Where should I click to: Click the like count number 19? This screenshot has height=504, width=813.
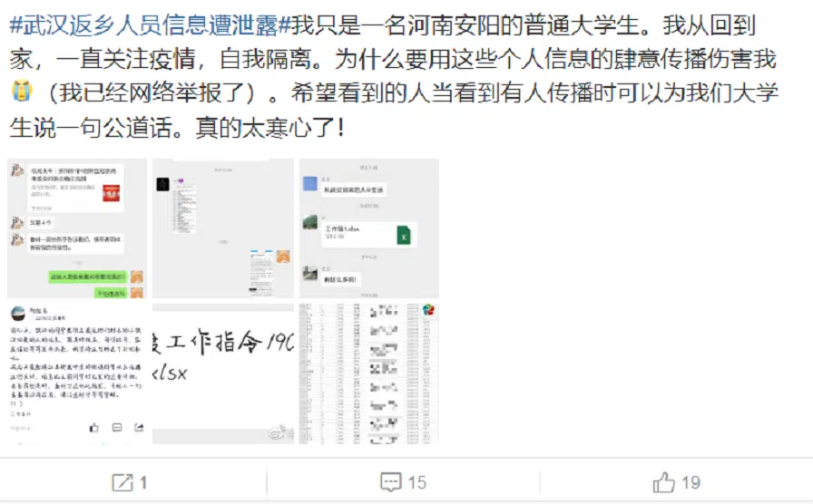pos(691,482)
